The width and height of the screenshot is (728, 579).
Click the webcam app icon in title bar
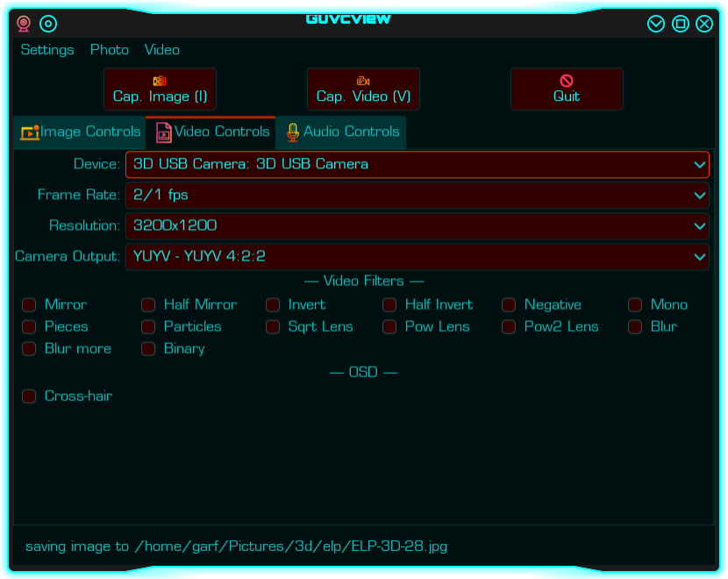coord(24,24)
